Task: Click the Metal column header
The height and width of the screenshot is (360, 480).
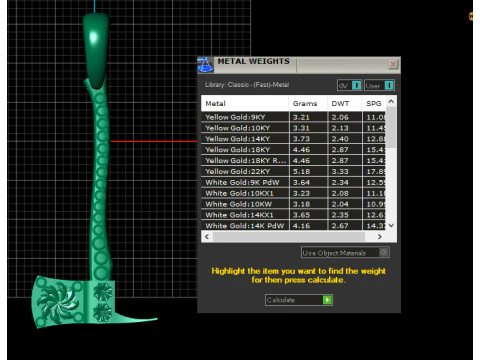Action: [245, 103]
